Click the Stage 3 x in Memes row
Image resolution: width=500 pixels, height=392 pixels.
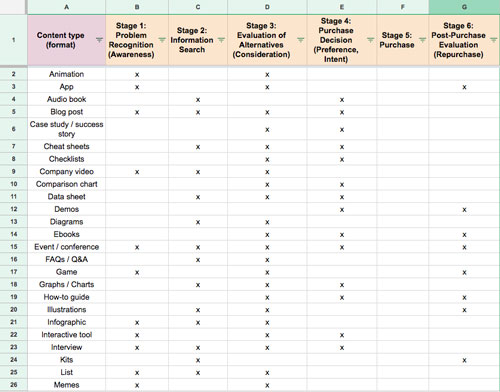[267, 386]
